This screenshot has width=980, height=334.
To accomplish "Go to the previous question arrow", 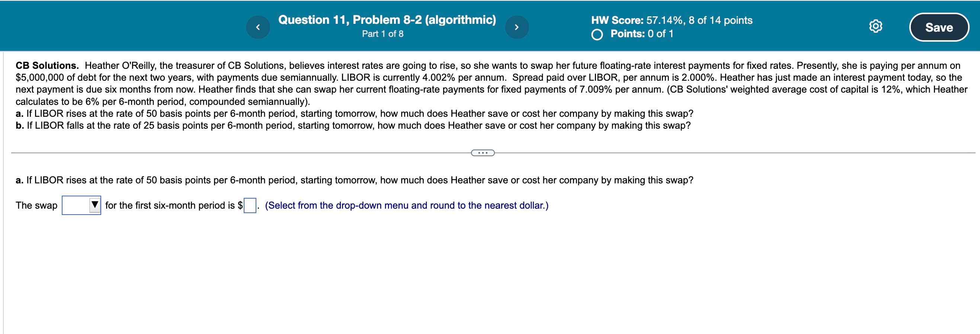I will tap(258, 27).
